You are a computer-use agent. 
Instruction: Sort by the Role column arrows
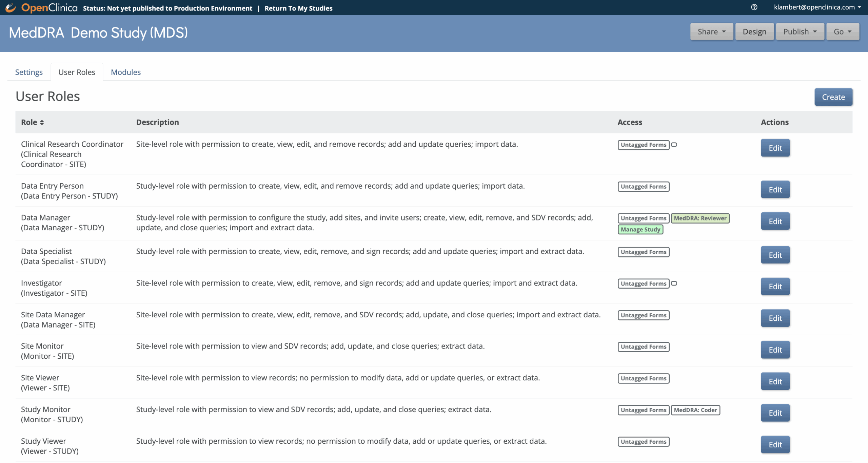pyautogui.click(x=42, y=122)
